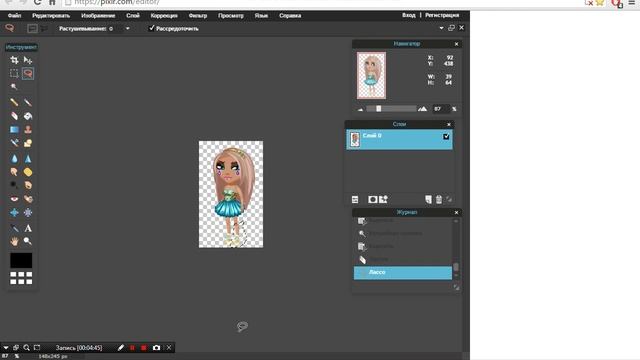
Task: Click the Navigator zoom-in large mountain icon
Action: (422, 109)
